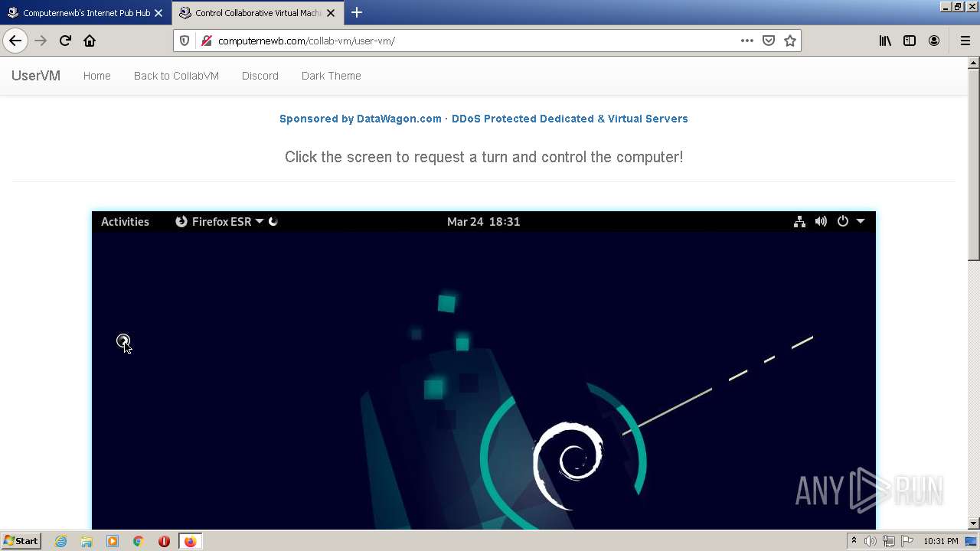Open the Library bookmarks icon
This screenshot has height=551, width=980.
pyautogui.click(x=885, y=41)
